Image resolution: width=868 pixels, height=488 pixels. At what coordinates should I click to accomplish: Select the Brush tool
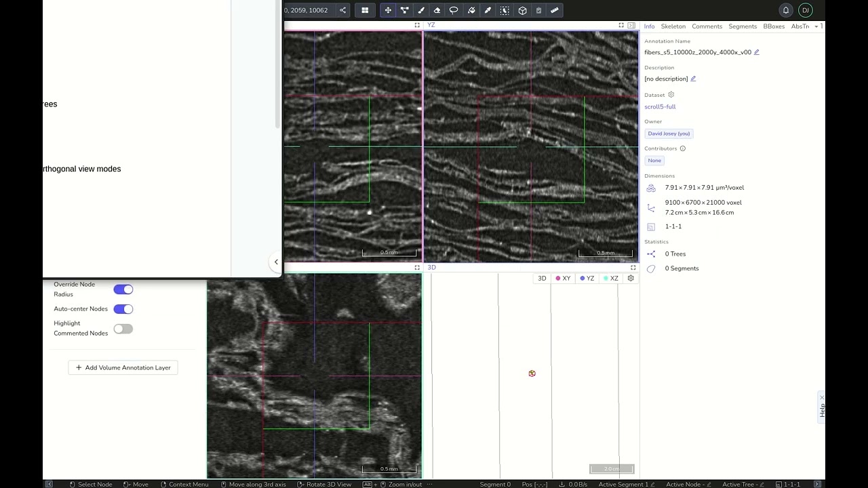421,10
